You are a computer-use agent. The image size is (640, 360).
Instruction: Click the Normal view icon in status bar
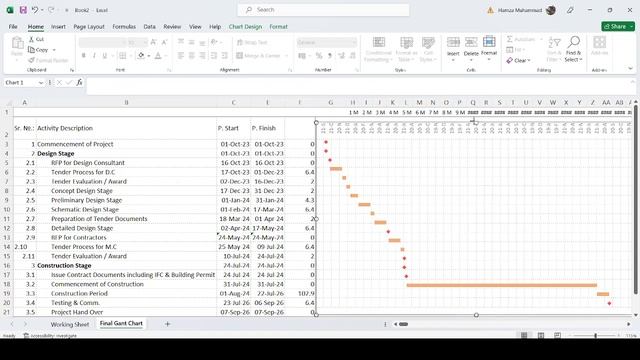click(x=524, y=335)
